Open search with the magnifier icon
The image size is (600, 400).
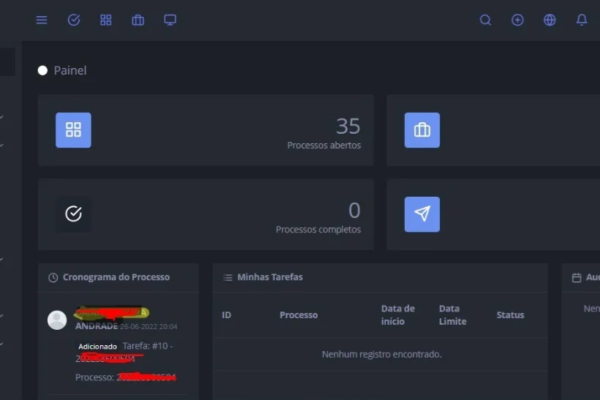[485, 20]
